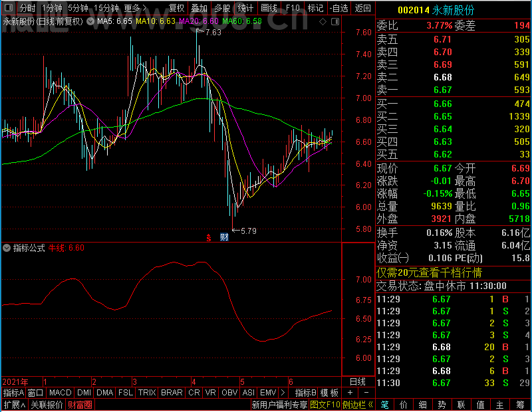Switch to 1分钟 chart
The image size is (532, 412).
[x=52, y=8]
